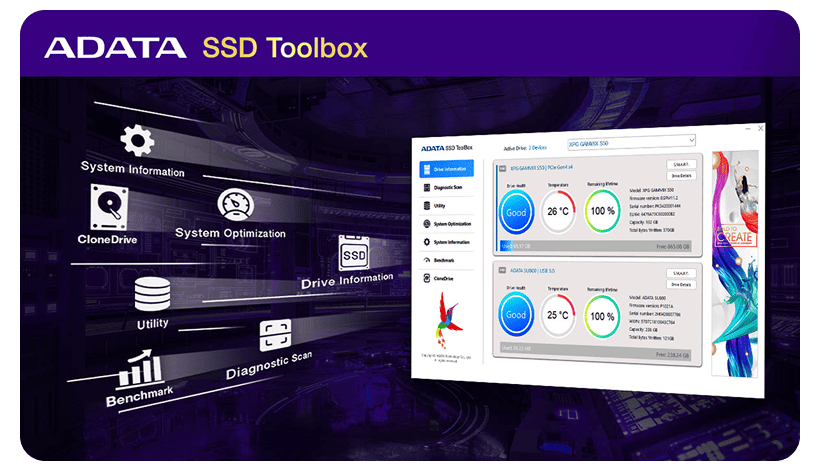The height and width of the screenshot is (471, 820).
Task: Click the large SSD Drive Information icon
Action: tap(354, 254)
